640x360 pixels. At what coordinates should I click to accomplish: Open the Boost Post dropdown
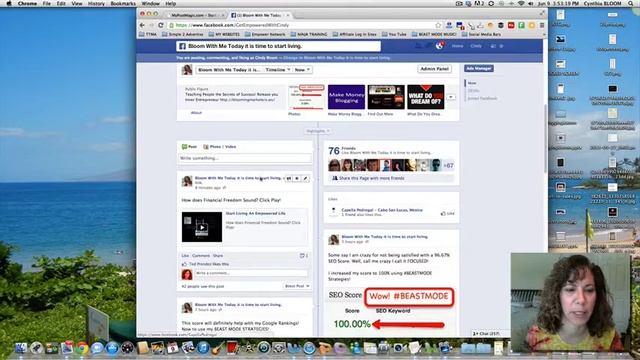[297, 286]
